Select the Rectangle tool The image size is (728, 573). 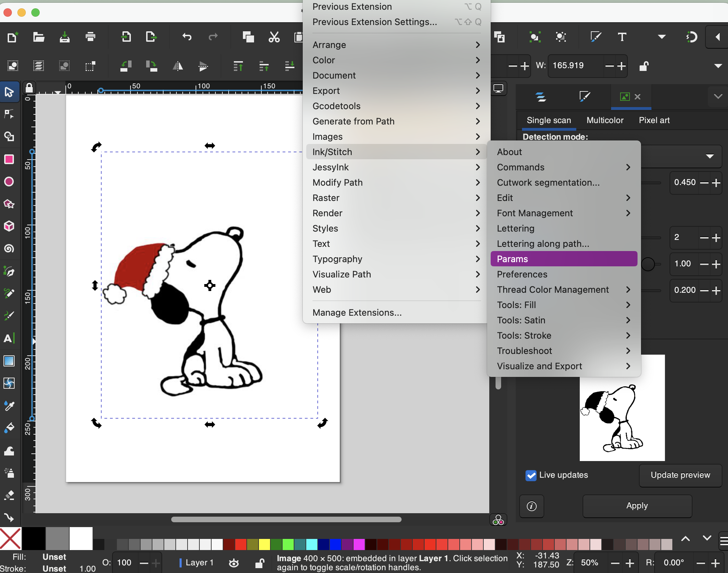pyautogui.click(x=9, y=159)
